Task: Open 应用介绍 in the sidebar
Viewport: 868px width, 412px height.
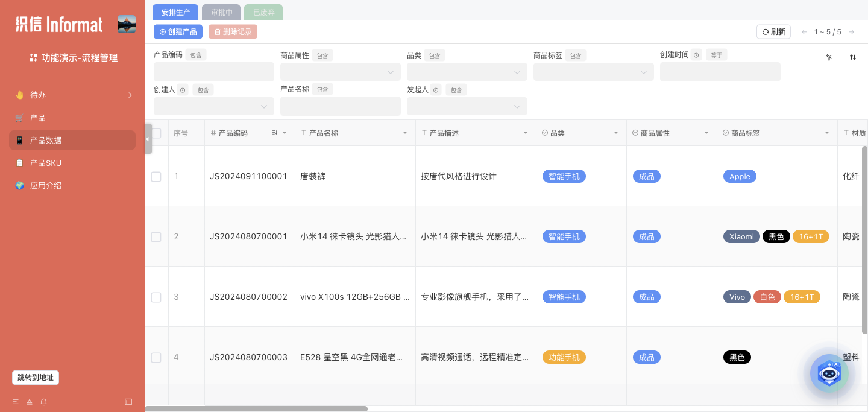Action: click(72, 185)
